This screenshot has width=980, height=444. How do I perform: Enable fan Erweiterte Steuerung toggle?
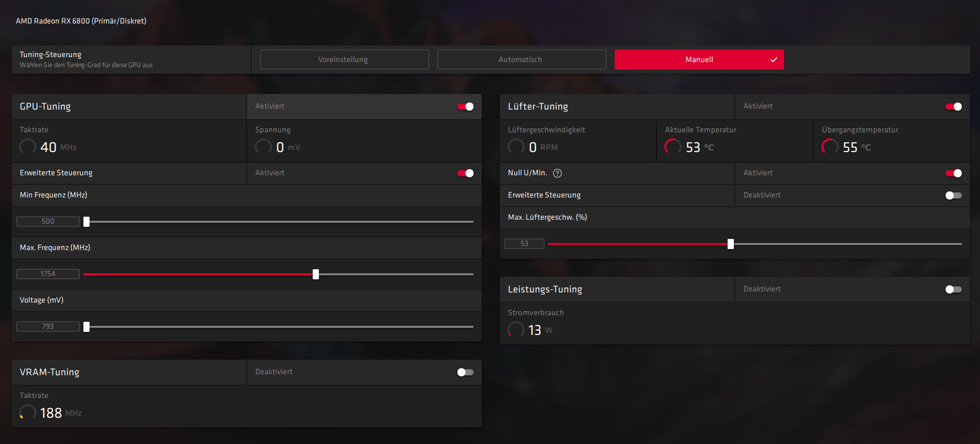pos(953,195)
